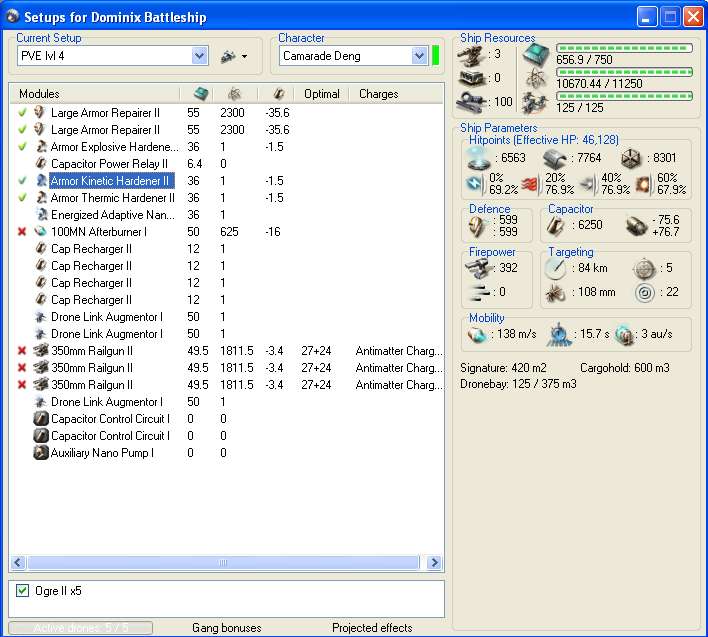The image size is (708, 637).
Task: Select the second Capacitor Control Circuit I row
Action: click(227, 436)
